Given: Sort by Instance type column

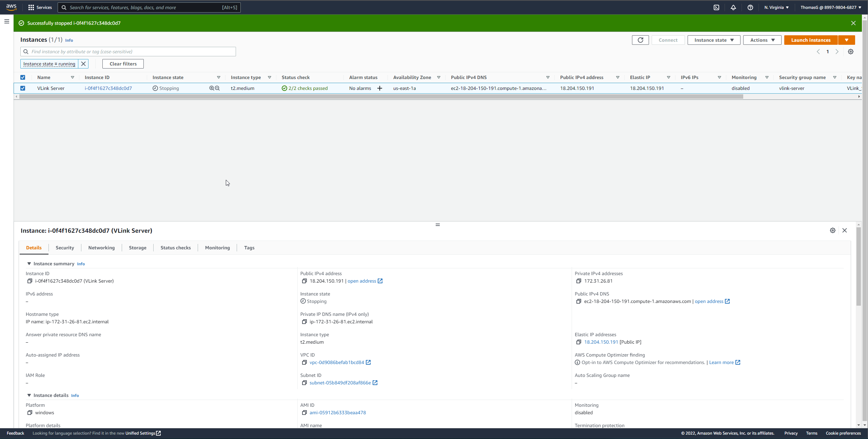Looking at the screenshot, I should click(x=269, y=77).
